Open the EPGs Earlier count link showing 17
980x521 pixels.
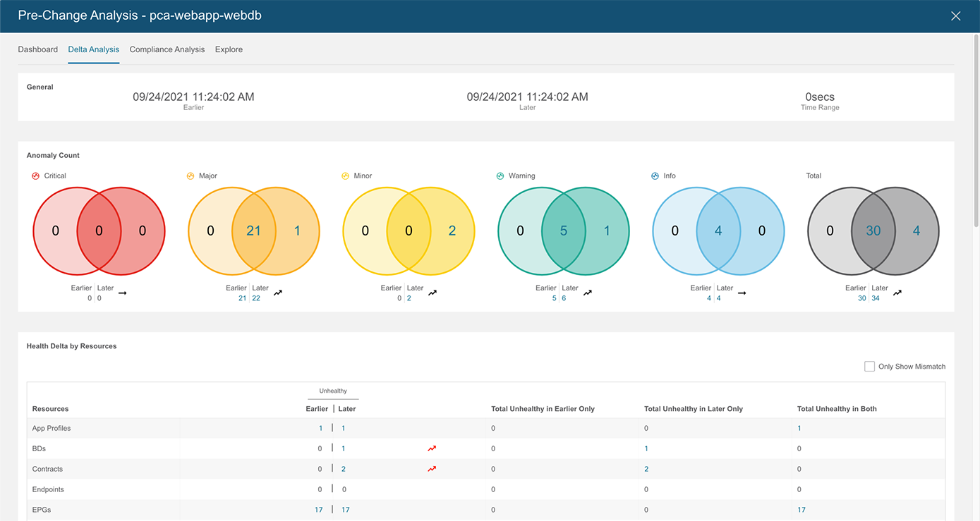click(x=318, y=509)
